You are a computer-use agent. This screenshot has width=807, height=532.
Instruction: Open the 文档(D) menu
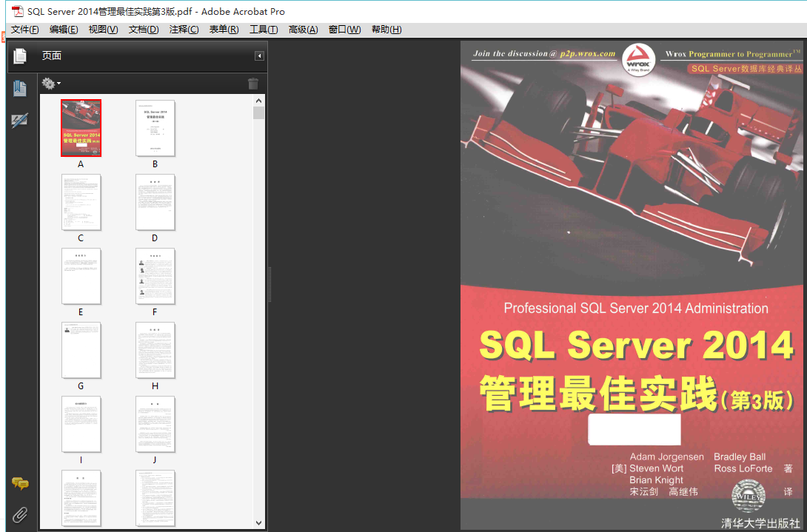click(x=144, y=30)
